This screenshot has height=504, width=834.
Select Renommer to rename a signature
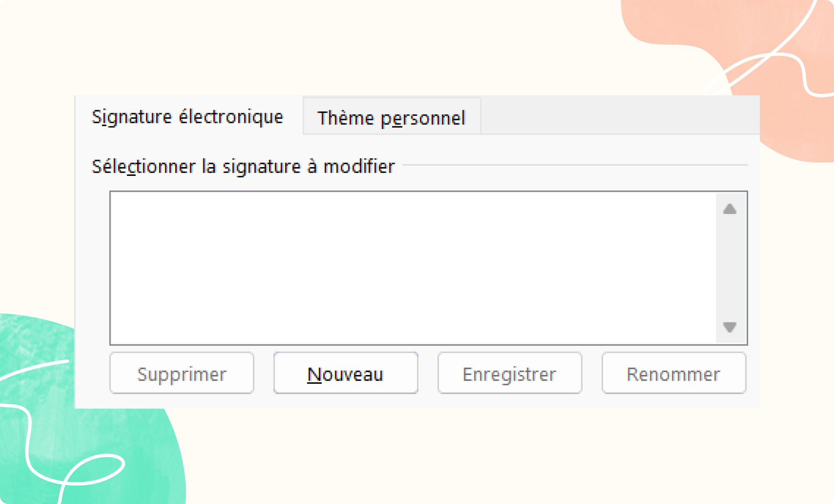click(673, 373)
